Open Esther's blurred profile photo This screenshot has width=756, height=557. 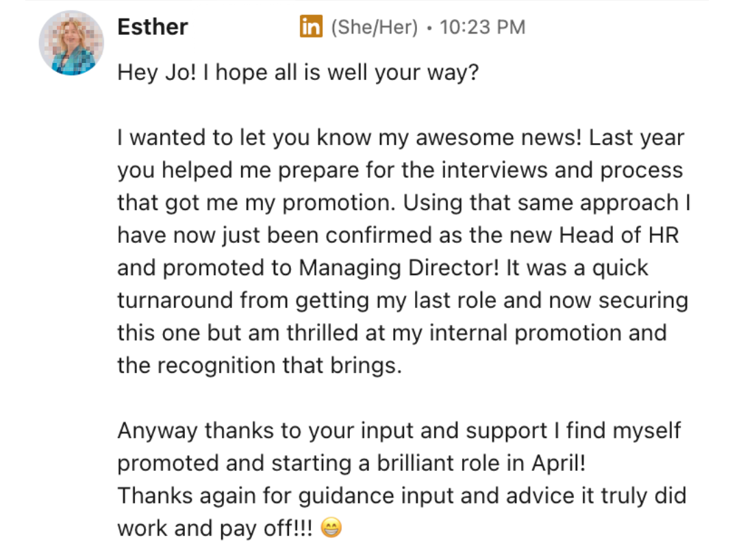pyautogui.click(x=71, y=43)
